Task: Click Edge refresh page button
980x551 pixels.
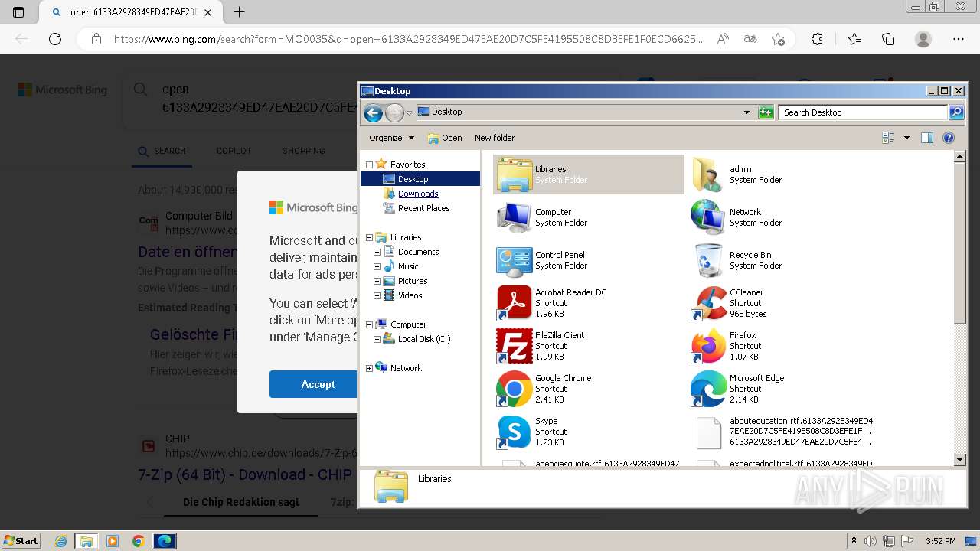Action: pos(54,39)
